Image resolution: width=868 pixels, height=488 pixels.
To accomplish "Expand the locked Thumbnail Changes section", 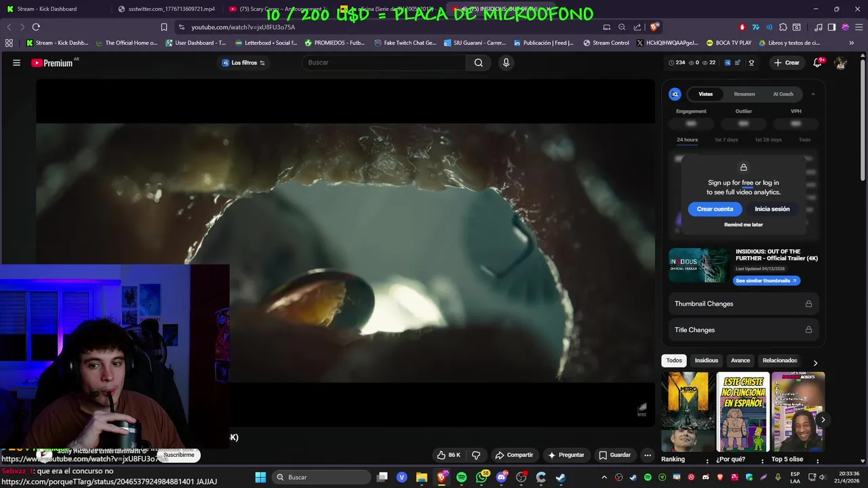I will click(x=743, y=304).
